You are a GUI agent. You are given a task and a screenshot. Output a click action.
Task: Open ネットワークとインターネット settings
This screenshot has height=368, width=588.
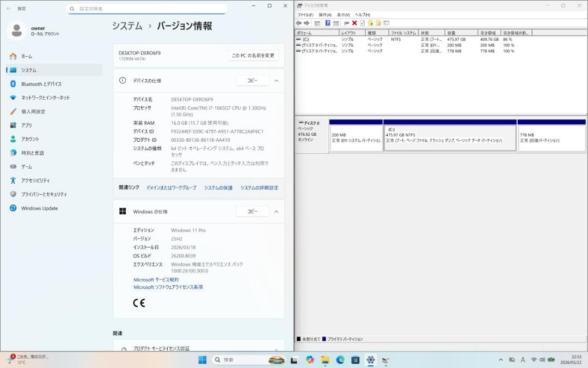point(54,98)
